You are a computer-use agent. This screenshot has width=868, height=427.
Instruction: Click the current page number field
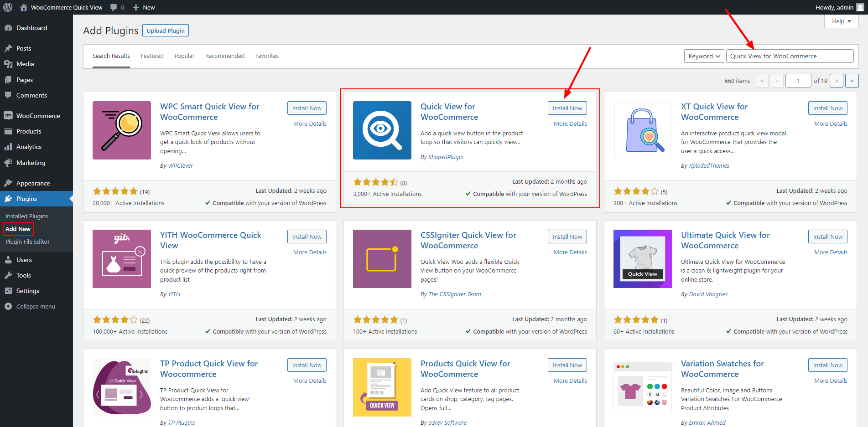[x=798, y=81]
